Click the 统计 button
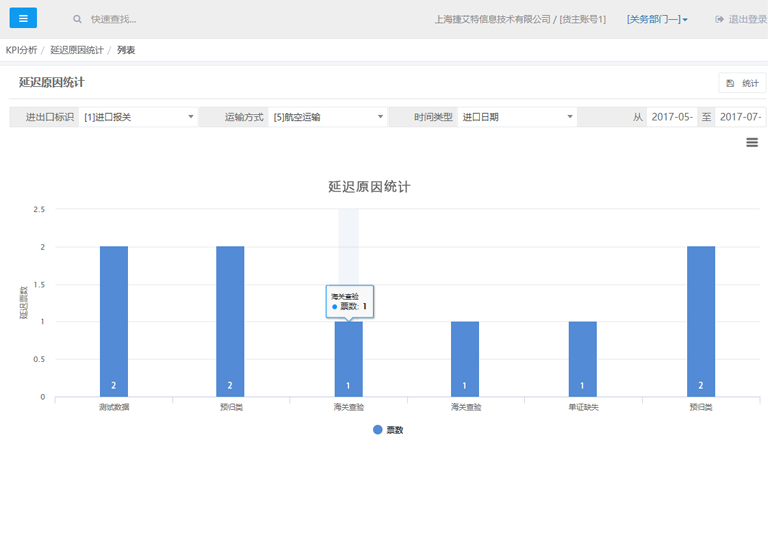This screenshot has height=548, width=772. [x=742, y=83]
